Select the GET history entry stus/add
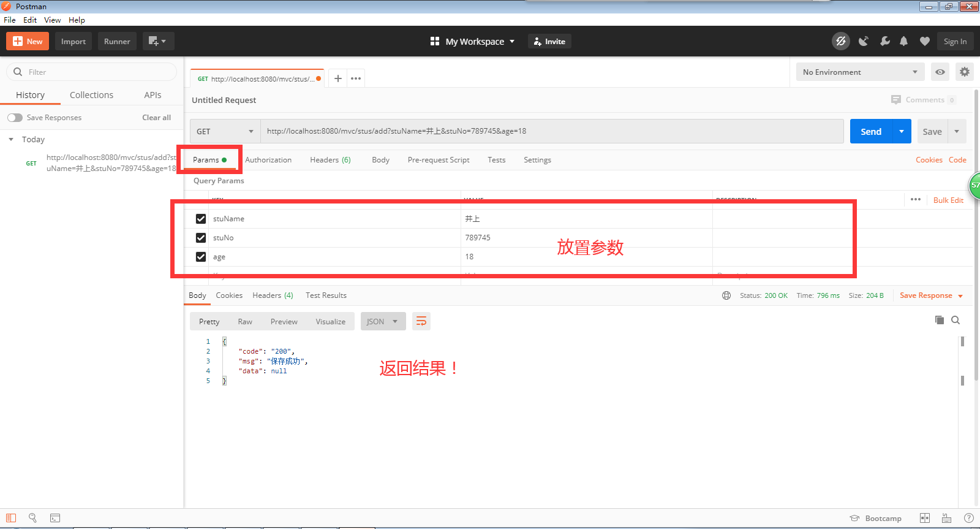This screenshot has width=980, height=529. [101, 163]
